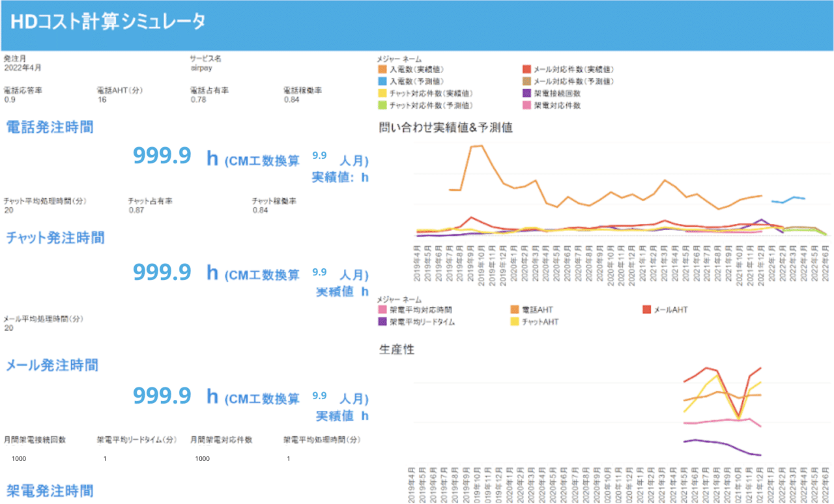834x504 pixels.
Task: Click the brown メール対応件数(予測値) legend swatch
Action: 526,81
